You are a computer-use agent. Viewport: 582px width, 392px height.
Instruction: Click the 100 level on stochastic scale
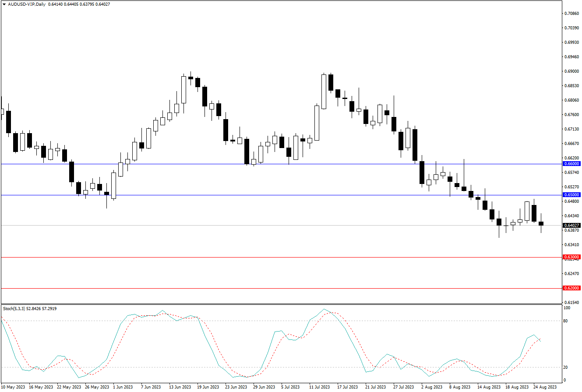coord(566,308)
